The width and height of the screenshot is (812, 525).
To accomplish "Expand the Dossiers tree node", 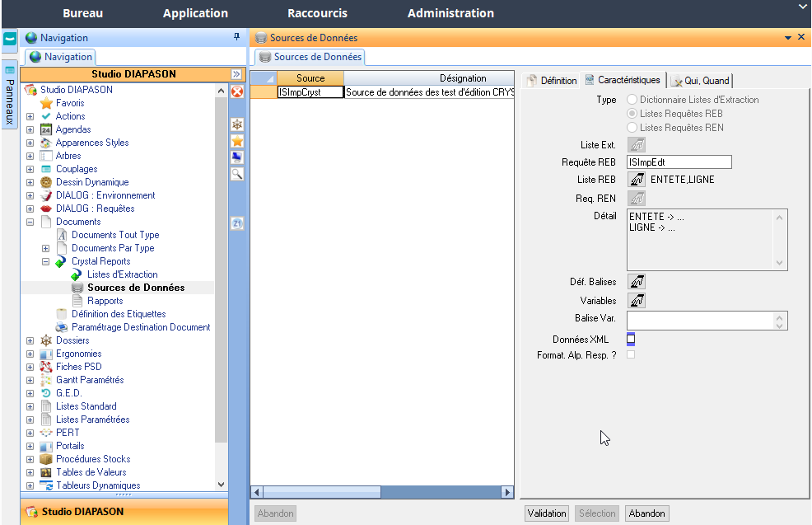I will 30,340.
